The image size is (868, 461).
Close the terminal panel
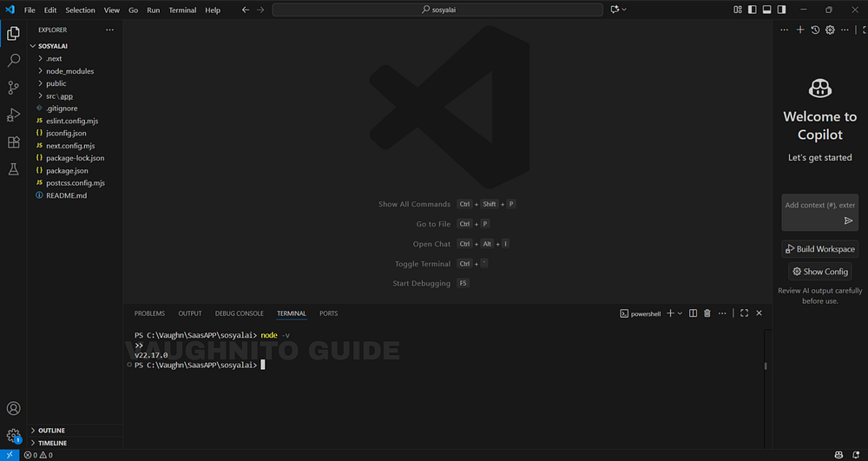click(759, 313)
